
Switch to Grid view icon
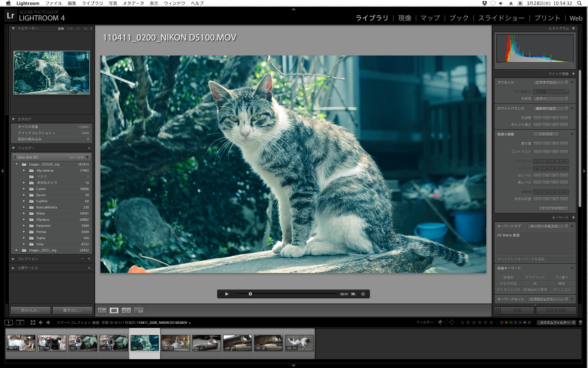tap(102, 310)
